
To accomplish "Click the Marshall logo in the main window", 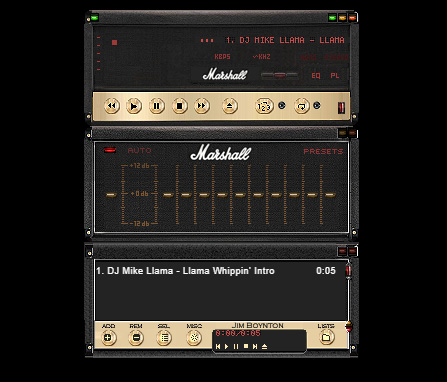I will (225, 74).
